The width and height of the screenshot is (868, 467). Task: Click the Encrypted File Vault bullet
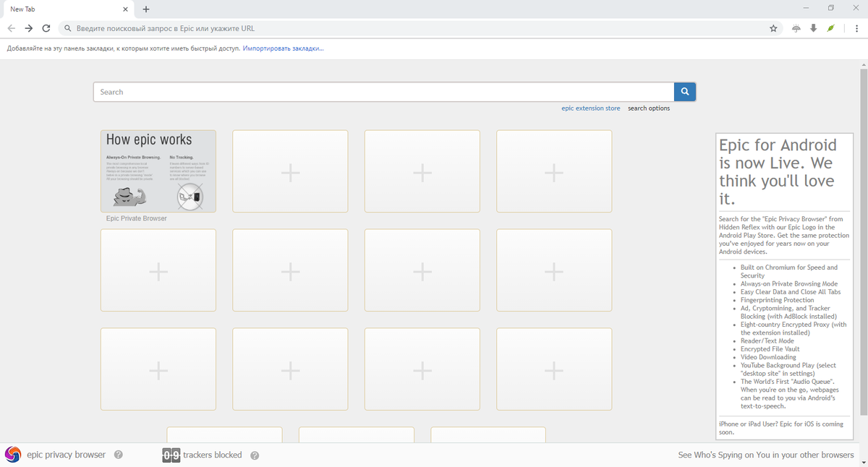[770, 349]
